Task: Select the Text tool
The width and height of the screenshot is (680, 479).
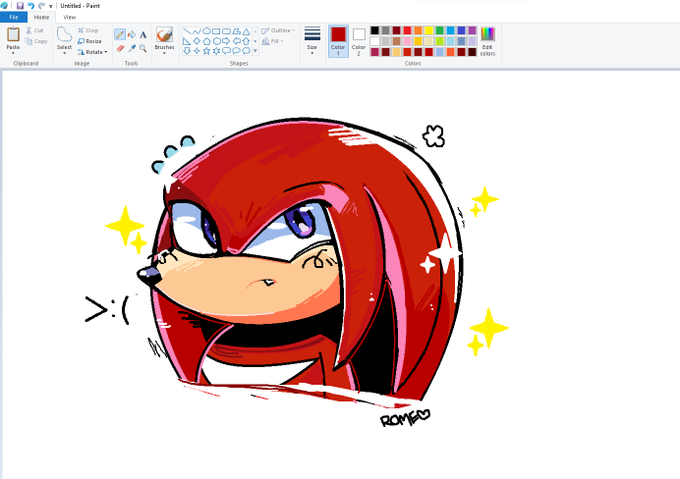Action: click(143, 35)
